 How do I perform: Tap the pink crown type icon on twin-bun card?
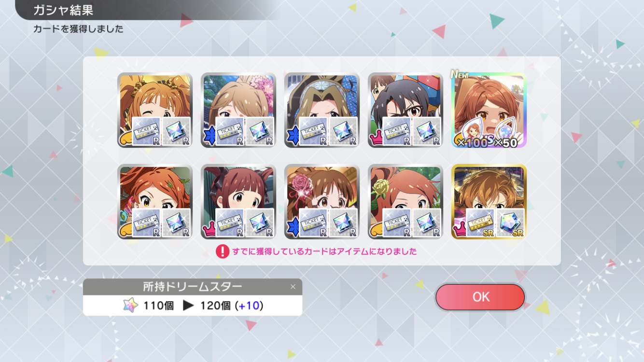209,229
